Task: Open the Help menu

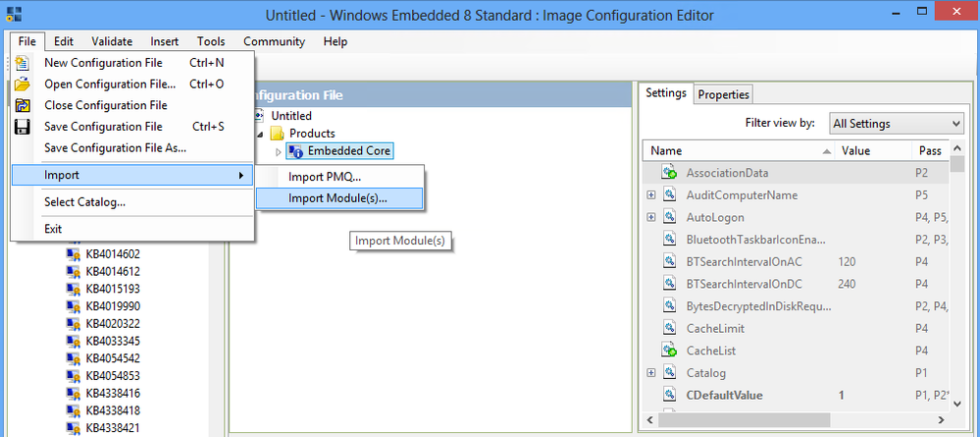Action: tap(335, 42)
